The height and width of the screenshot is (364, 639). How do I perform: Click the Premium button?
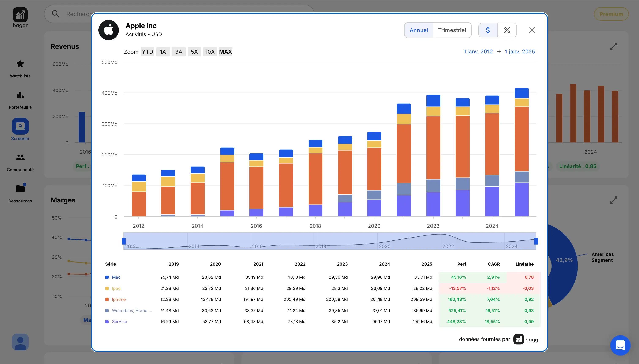tap(611, 14)
